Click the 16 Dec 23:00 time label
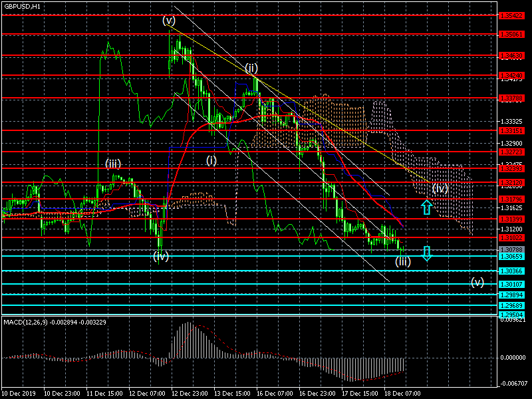Image resolution: width=532 pixels, height=399 pixels. pos(316,393)
